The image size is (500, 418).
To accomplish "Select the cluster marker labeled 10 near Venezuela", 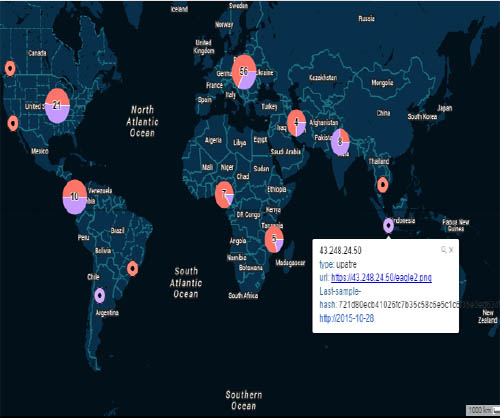I will pyautogui.click(x=75, y=197).
